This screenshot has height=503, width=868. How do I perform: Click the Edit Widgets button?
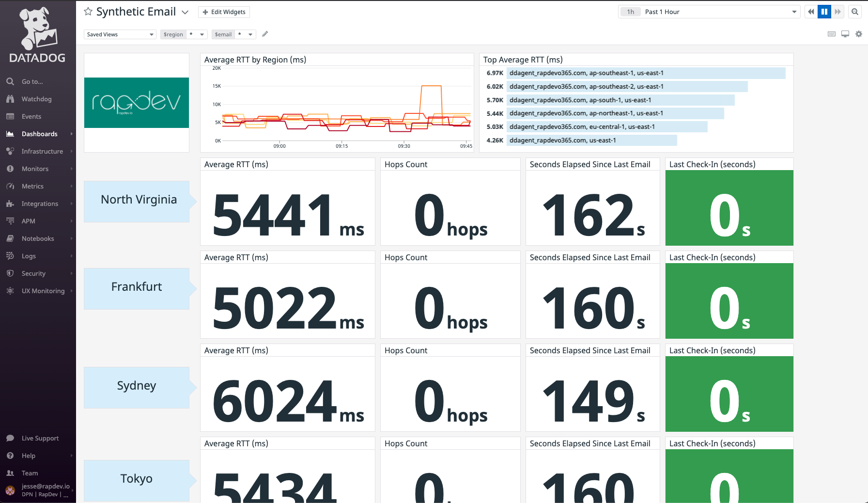[224, 12]
